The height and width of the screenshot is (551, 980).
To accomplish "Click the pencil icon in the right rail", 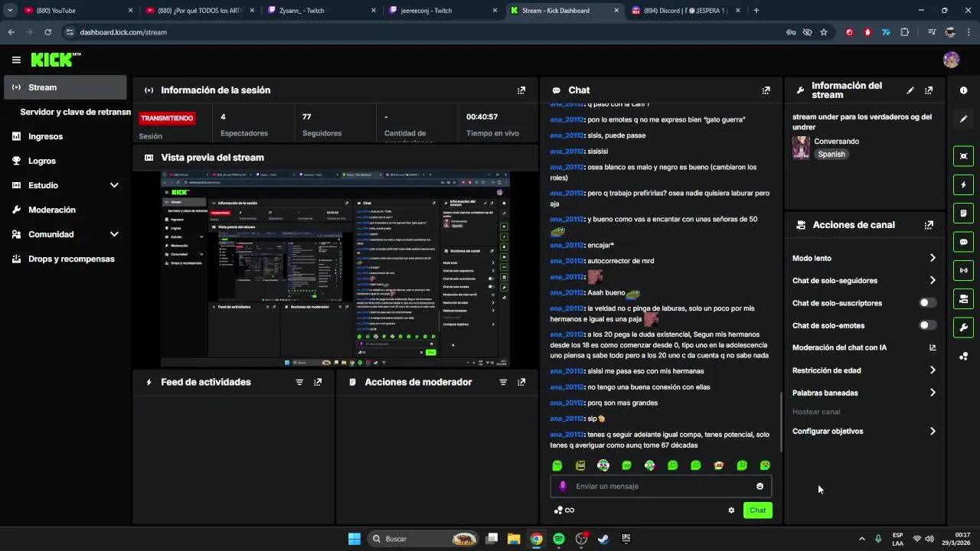I will pos(963,119).
